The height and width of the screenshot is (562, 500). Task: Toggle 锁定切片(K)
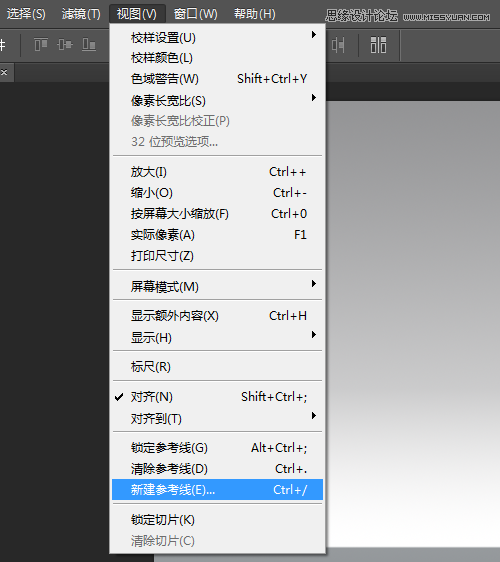click(x=217, y=520)
